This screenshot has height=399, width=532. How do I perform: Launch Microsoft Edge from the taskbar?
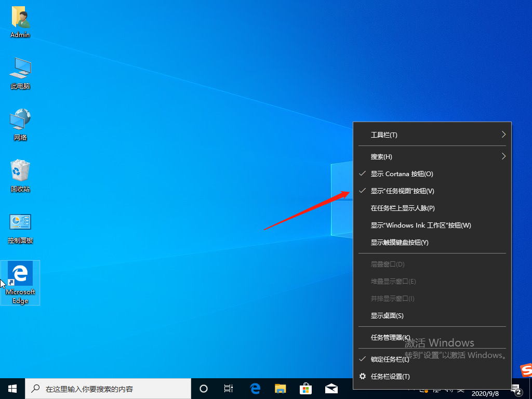255,388
